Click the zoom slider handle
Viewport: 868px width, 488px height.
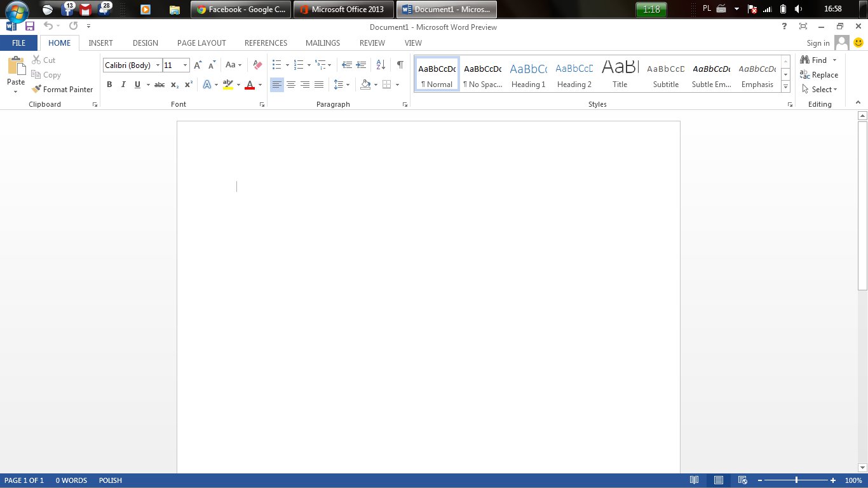point(796,480)
